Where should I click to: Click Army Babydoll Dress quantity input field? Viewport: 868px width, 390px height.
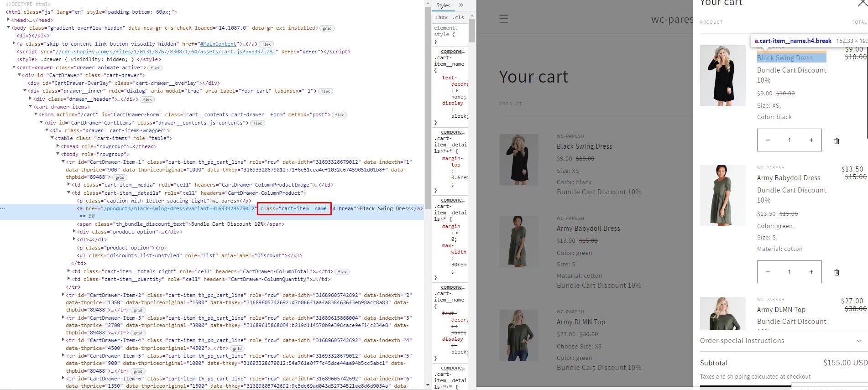[x=790, y=272]
